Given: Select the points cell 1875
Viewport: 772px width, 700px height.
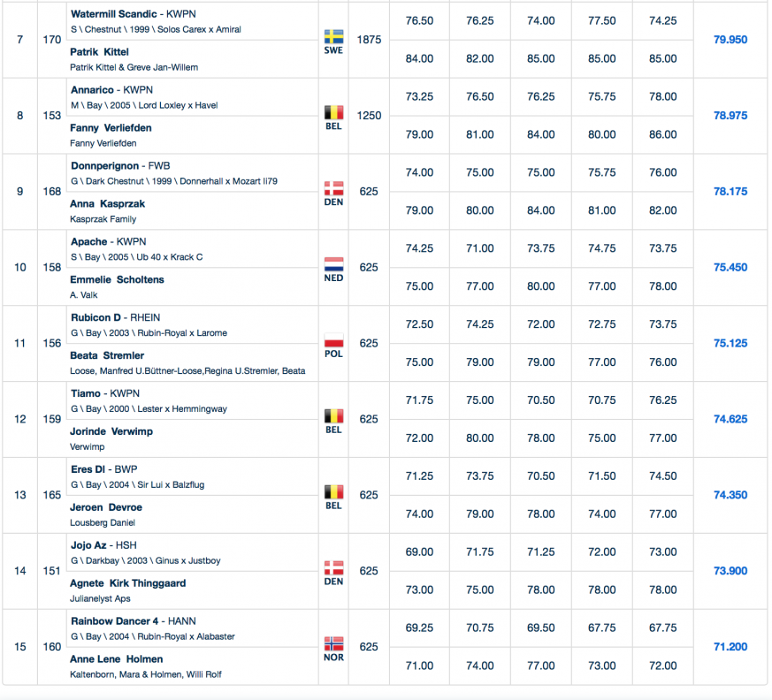Looking at the screenshot, I should click(x=369, y=40).
